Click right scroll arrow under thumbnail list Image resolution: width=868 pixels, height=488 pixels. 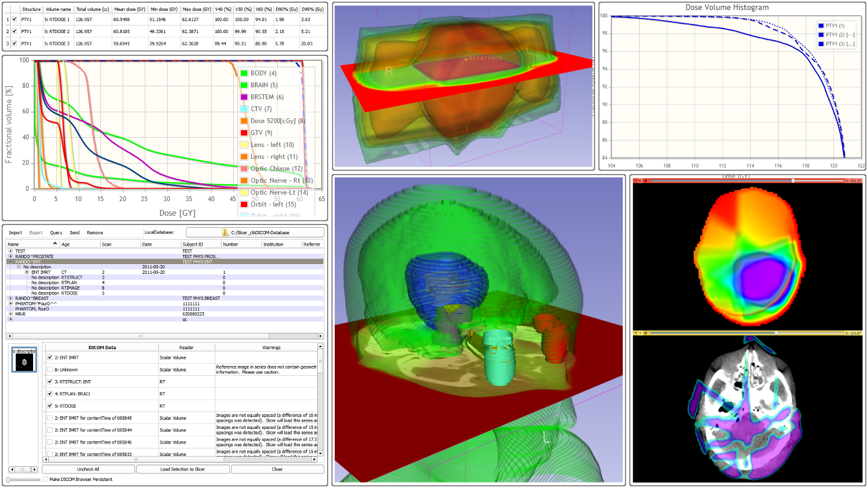click(x=34, y=470)
